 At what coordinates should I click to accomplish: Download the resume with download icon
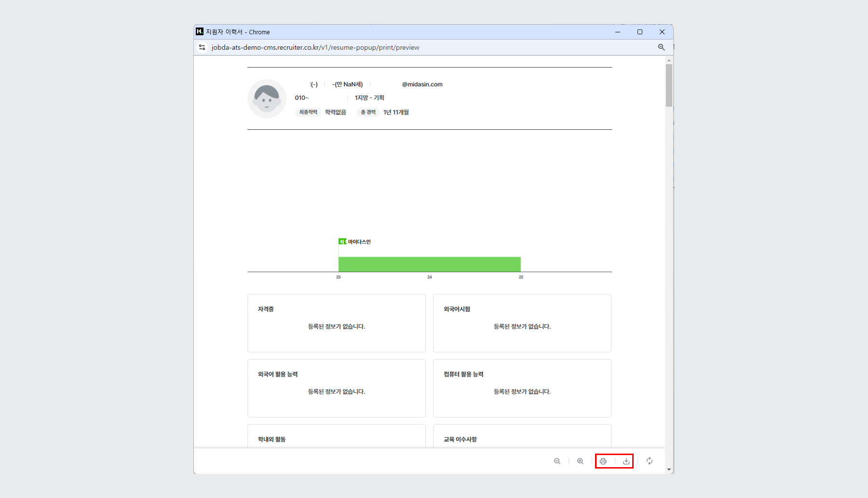pyautogui.click(x=626, y=461)
